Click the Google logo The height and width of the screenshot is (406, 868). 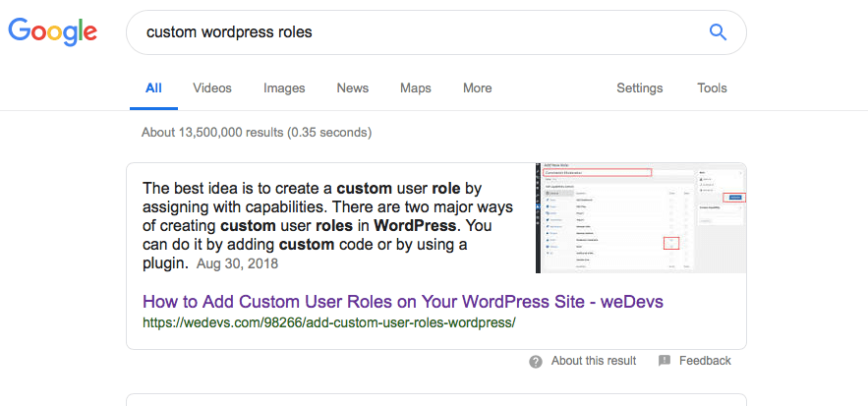click(x=52, y=31)
